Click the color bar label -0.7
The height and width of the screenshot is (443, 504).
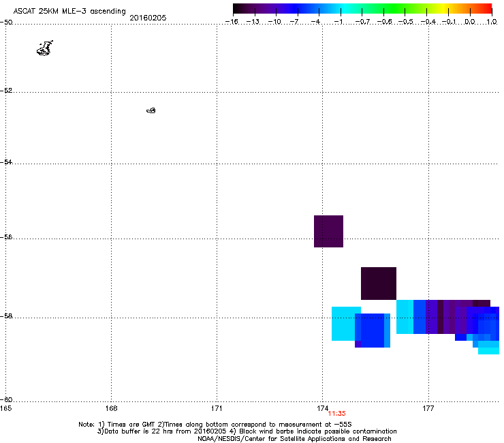coord(362,22)
